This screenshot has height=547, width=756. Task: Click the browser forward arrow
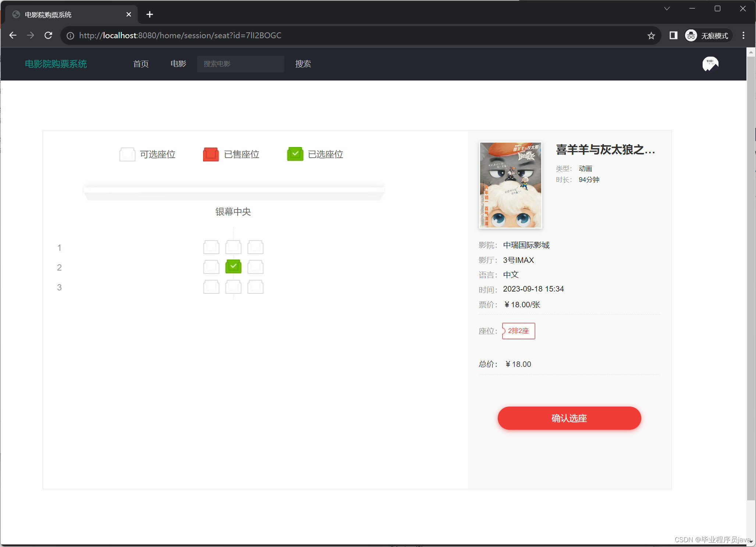31,35
